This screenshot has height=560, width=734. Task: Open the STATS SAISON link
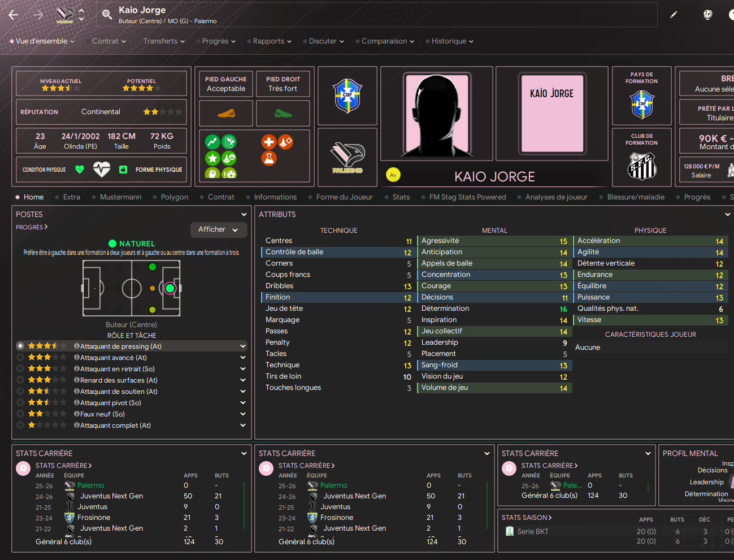click(527, 518)
